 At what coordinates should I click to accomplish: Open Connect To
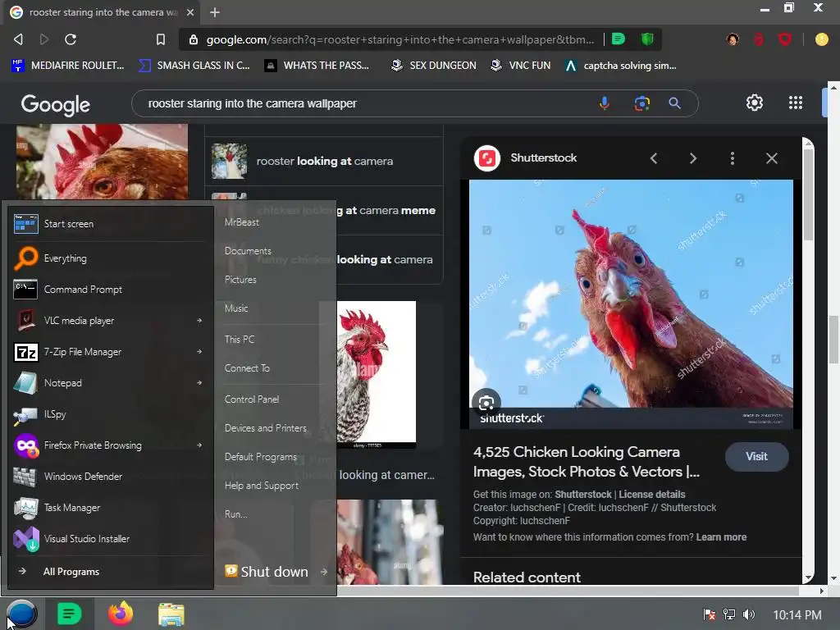[246, 368]
